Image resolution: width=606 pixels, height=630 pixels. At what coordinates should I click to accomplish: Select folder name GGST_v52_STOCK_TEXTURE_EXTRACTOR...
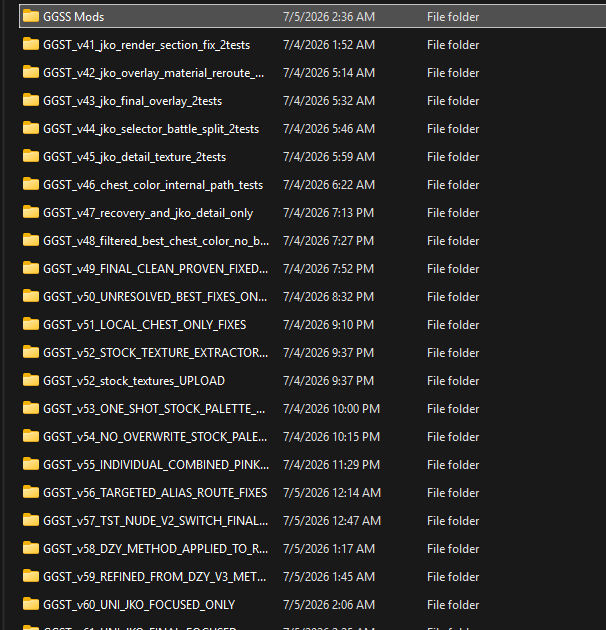point(156,353)
